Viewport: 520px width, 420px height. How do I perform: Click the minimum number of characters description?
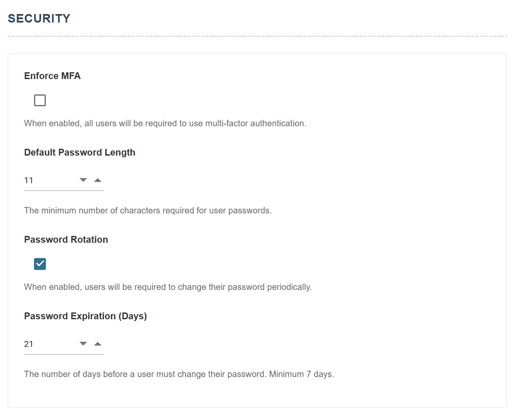148,210
